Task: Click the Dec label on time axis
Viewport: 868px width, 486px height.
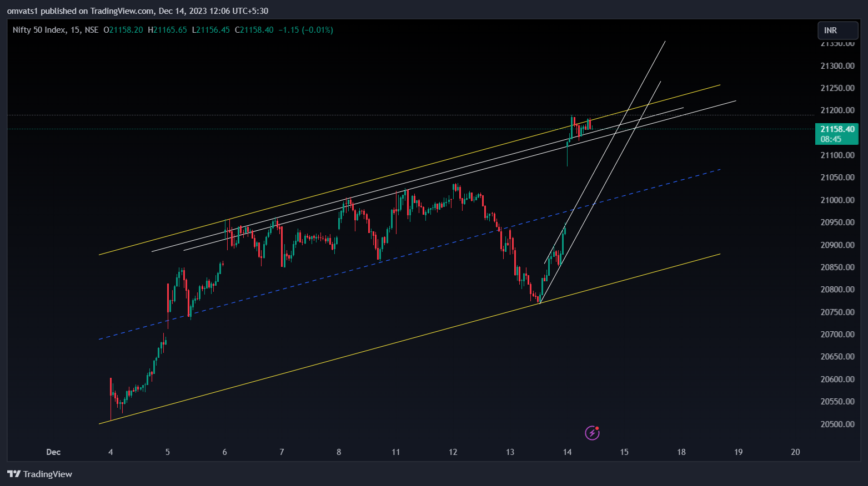Action: click(53, 452)
